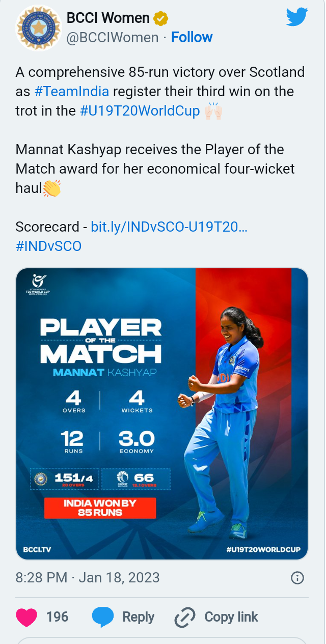Open the #TeamIndia hashtag

pos(71,92)
